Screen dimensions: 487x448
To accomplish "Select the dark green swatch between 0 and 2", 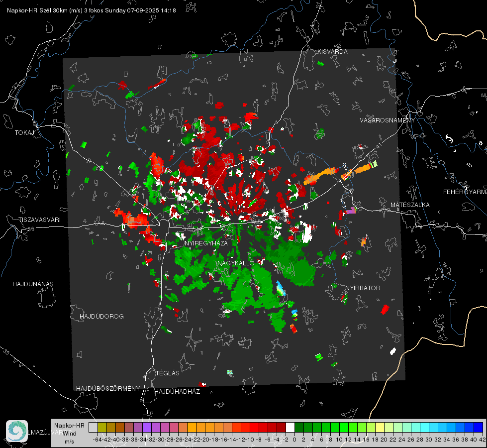I will pyautogui.click(x=299, y=428).
